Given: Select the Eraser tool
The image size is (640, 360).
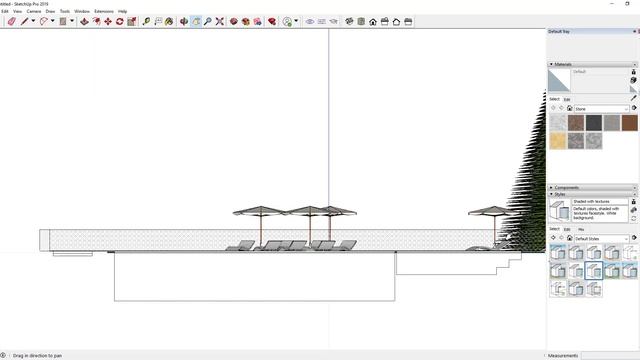Looking at the screenshot, I should tap(11, 22).
